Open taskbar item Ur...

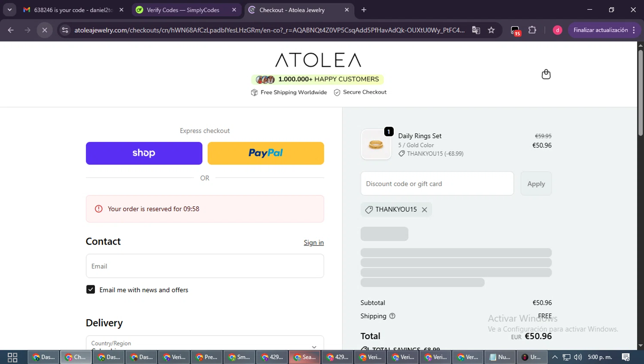click(x=532, y=357)
